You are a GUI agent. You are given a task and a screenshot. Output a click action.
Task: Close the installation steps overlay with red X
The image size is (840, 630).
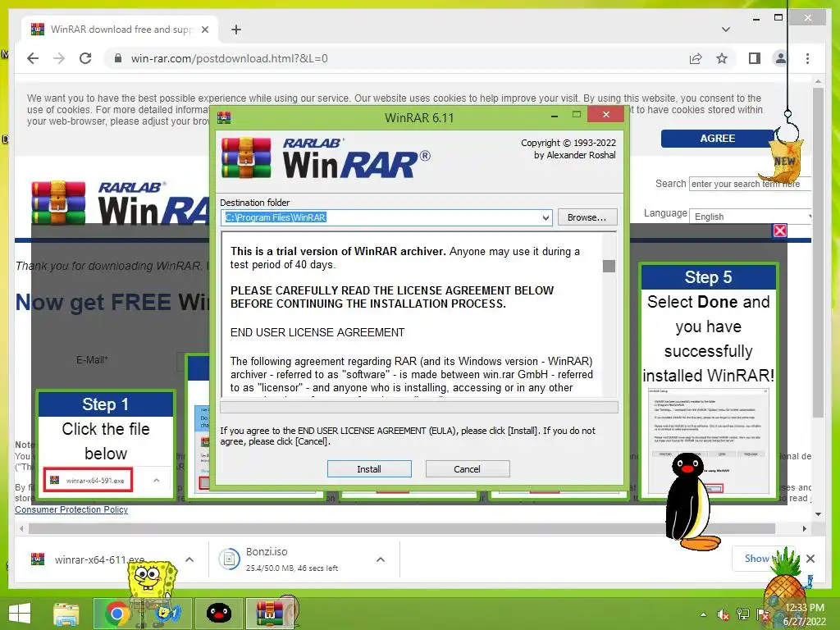click(x=780, y=231)
